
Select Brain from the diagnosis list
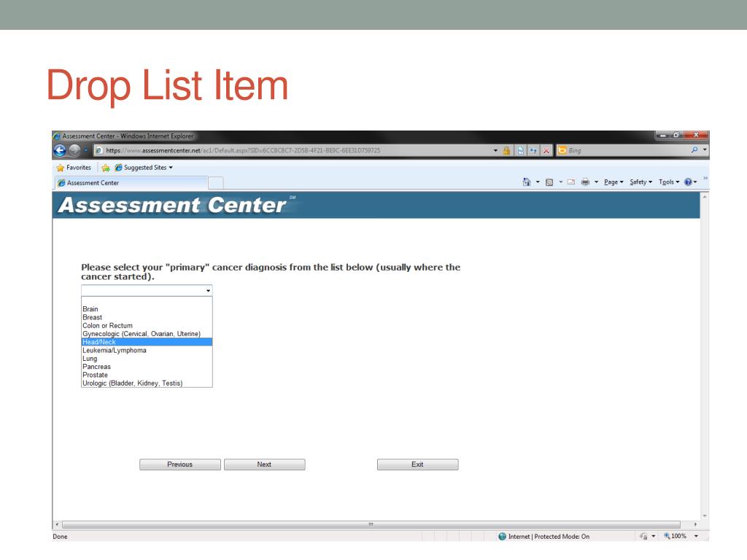coord(147,309)
